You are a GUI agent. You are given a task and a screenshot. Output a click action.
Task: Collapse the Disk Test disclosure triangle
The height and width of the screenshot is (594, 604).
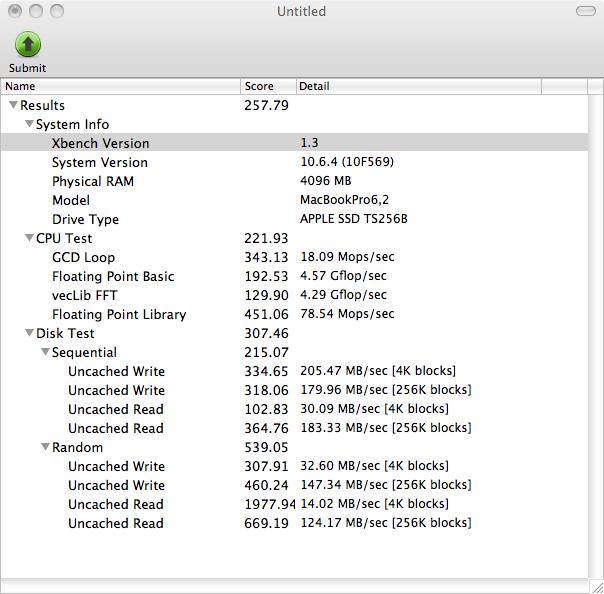pyautogui.click(x=29, y=333)
